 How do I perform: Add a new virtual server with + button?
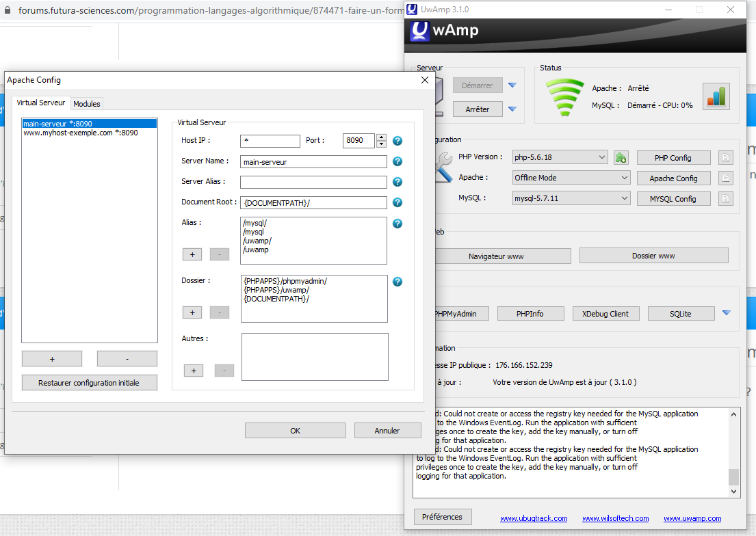52,359
